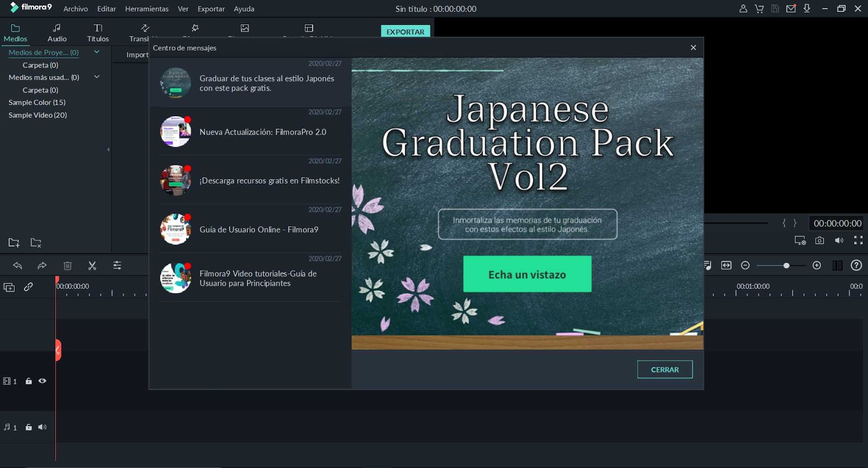Toggle lock on video track 1
Image resolution: width=868 pixels, height=468 pixels.
[x=29, y=381]
